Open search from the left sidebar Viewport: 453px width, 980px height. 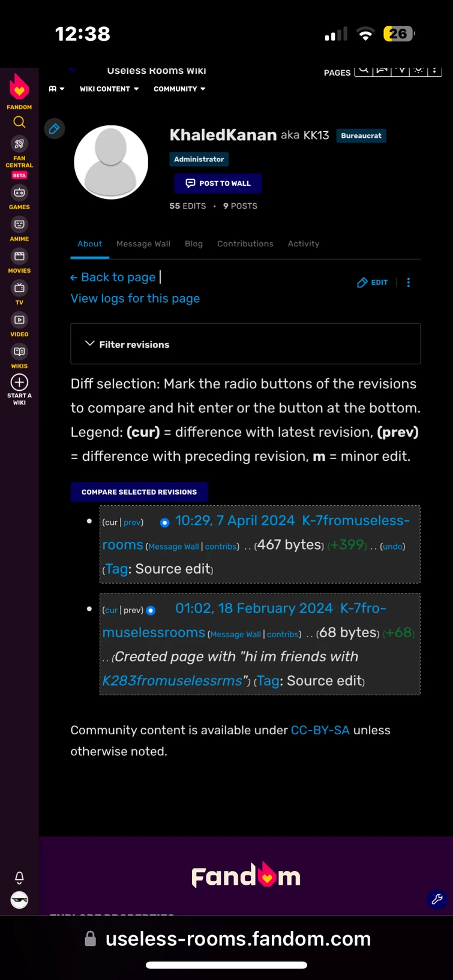19,122
